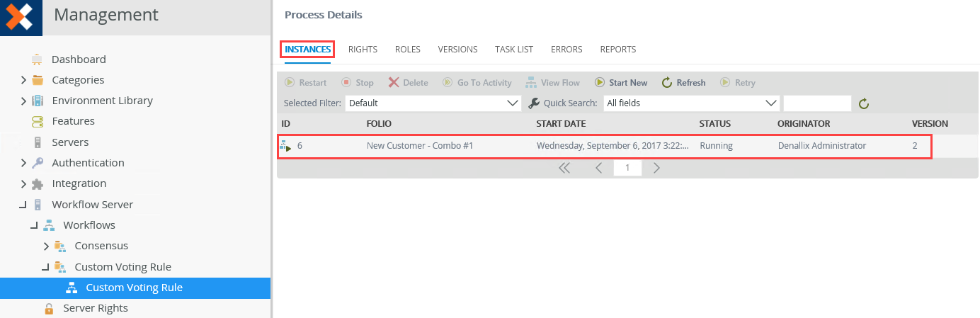Viewport: 980px width, 318px height.
Task: Collapse the Workflow Server node
Action: (x=23, y=205)
